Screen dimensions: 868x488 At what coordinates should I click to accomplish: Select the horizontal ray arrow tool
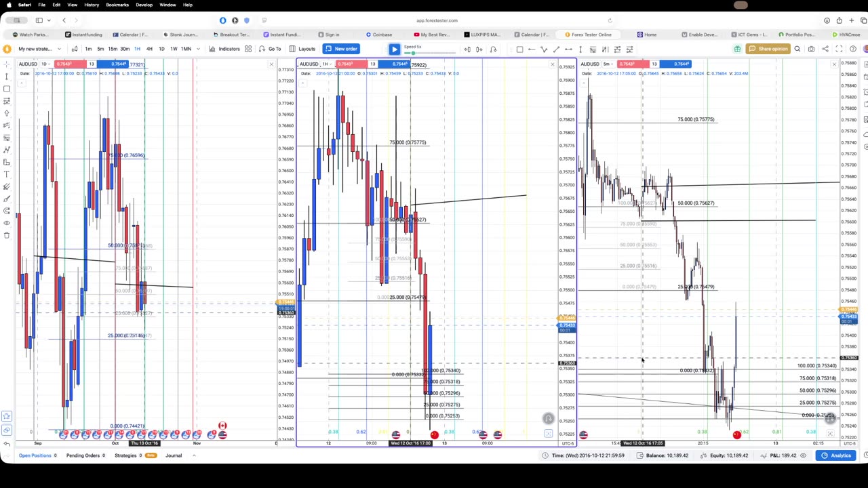click(x=568, y=49)
